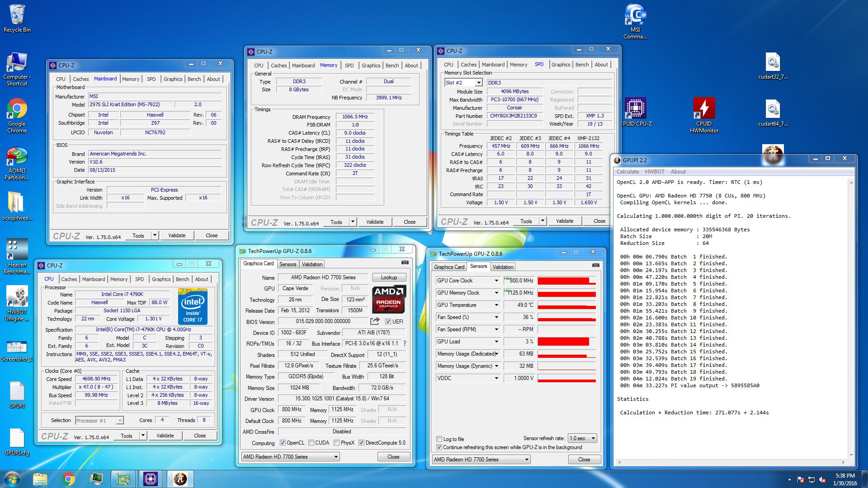Click the BIOS version share icon in GPU-Z
This screenshot has height=488, width=868.
[375, 321]
